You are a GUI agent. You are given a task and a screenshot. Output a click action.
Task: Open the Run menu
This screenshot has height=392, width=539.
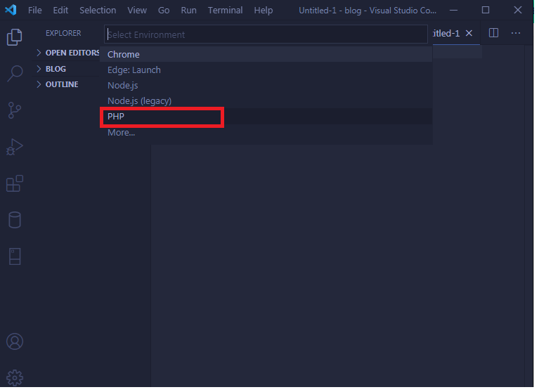pyautogui.click(x=189, y=11)
